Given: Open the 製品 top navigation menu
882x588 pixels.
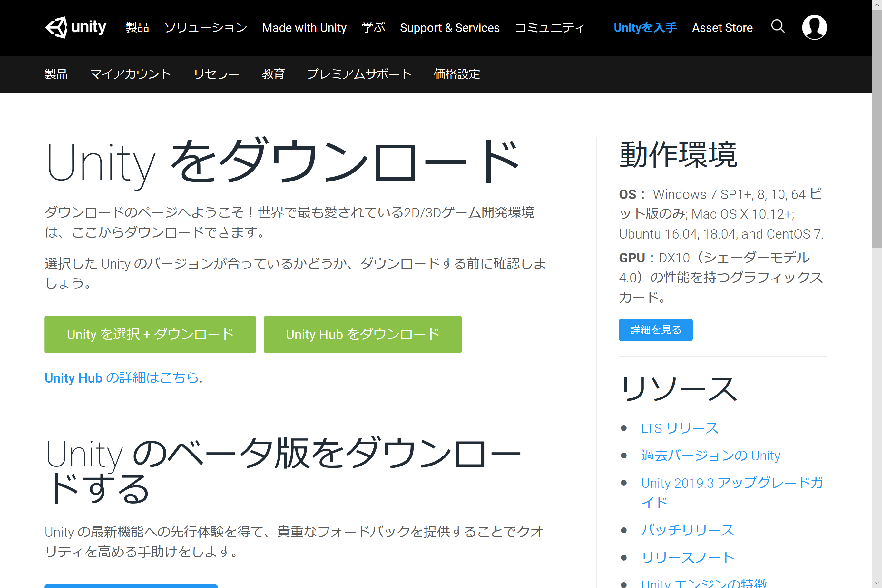Looking at the screenshot, I should click(x=137, y=28).
